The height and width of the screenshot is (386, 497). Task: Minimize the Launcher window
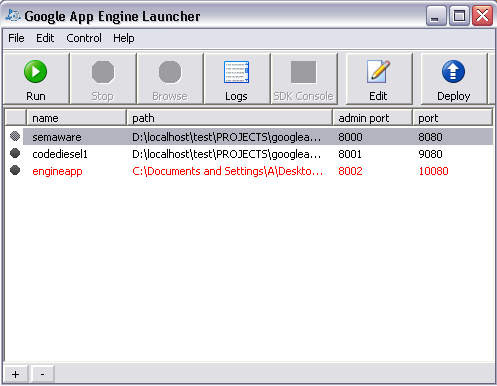pyautogui.click(x=436, y=15)
